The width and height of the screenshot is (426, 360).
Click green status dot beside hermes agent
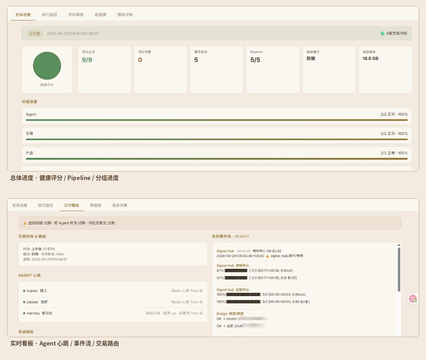[x=24, y=313]
